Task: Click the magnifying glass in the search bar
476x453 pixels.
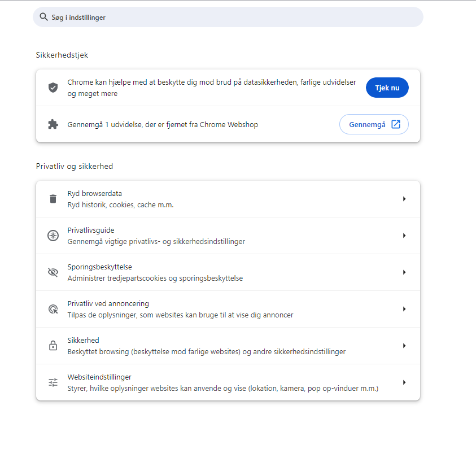Action: (44, 17)
